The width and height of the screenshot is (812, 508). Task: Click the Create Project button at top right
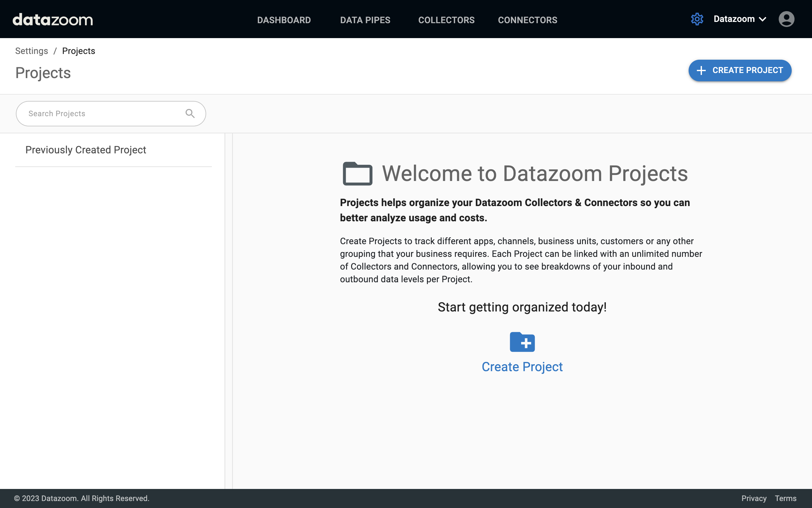point(740,70)
